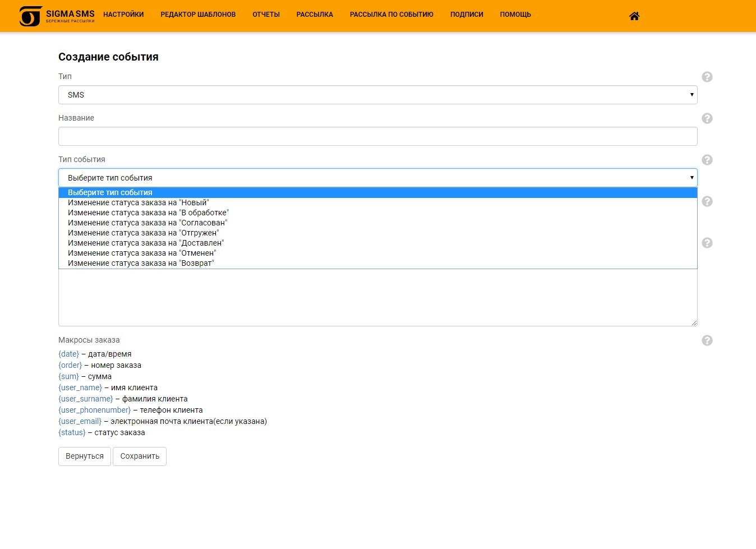This screenshot has width=756, height=549.
Task: Pick status option "Отменен" from list
Action: [x=141, y=253]
